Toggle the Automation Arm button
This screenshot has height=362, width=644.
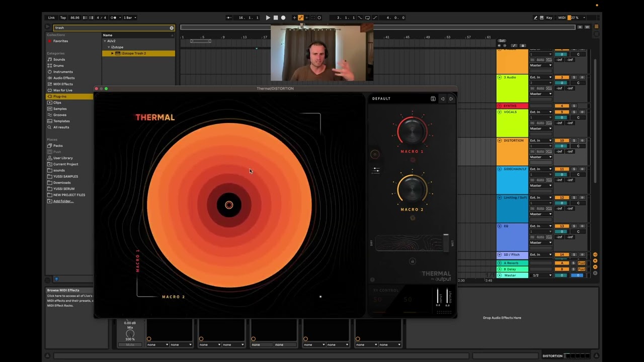301,18
